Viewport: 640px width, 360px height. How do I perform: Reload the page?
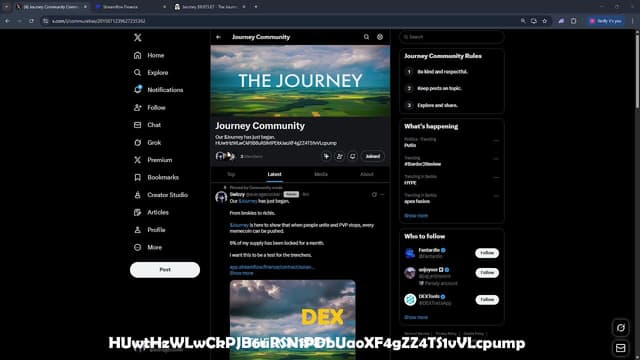[31, 21]
